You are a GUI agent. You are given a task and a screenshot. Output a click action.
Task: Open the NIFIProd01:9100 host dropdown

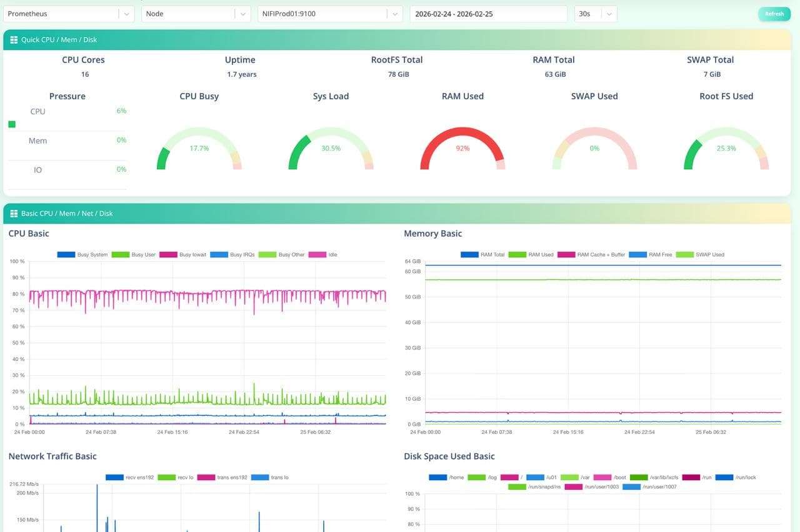[x=329, y=14]
